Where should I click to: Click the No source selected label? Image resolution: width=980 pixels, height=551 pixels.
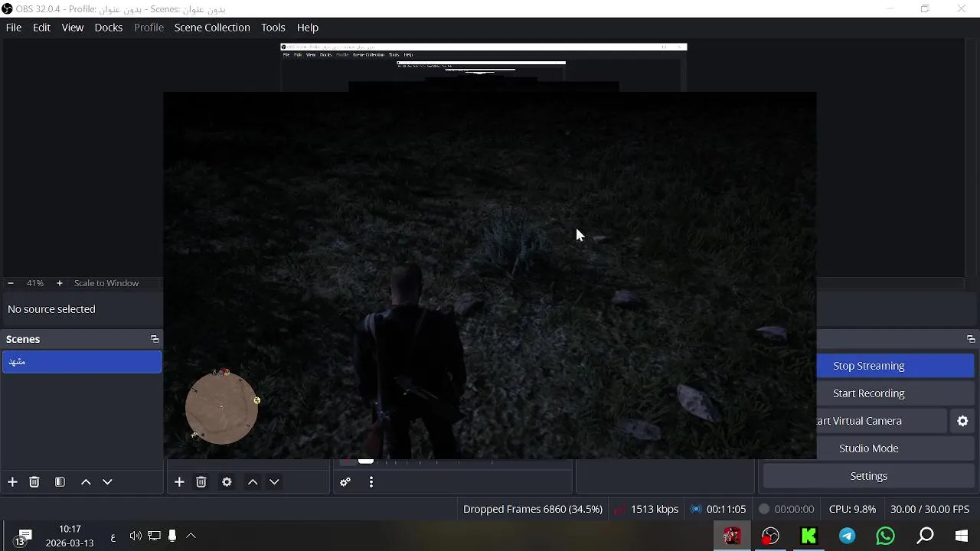[x=51, y=309]
